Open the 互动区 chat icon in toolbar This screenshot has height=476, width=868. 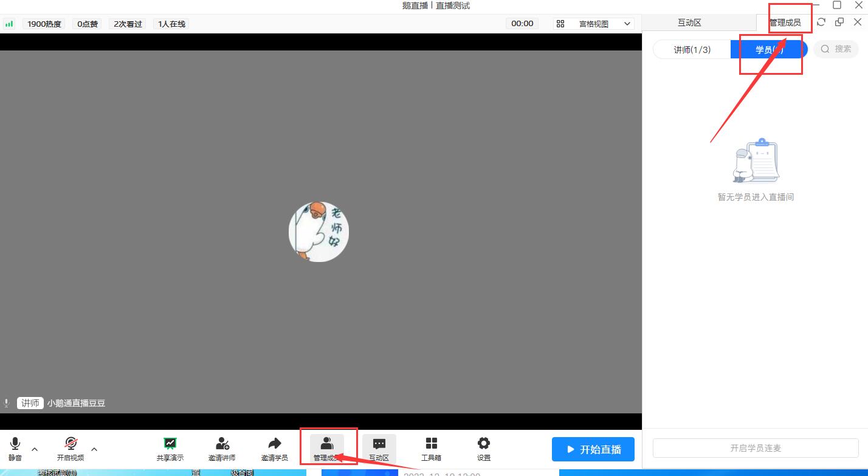pyautogui.click(x=379, y=449)
